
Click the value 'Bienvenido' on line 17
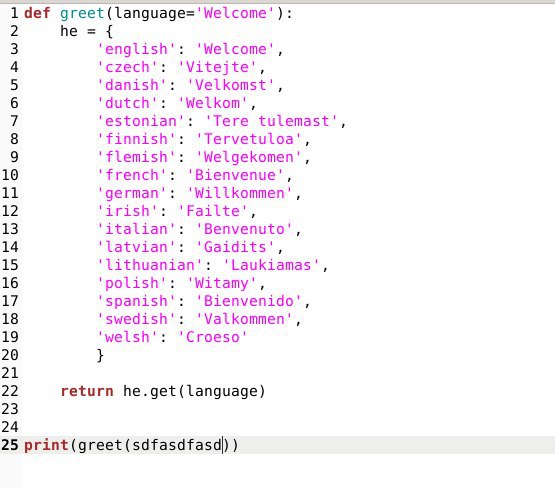248,301
